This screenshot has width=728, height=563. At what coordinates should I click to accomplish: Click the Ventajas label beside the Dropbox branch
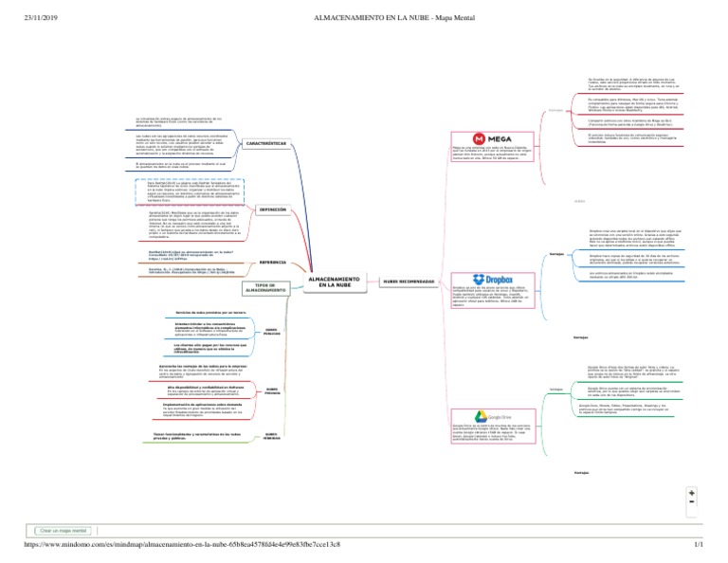click(556, 254)
